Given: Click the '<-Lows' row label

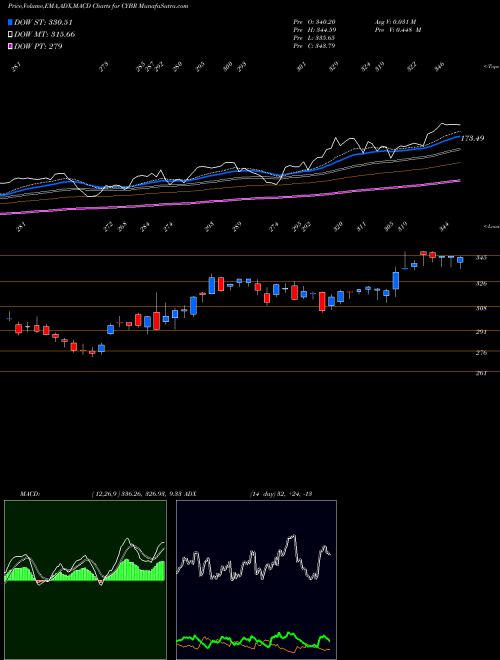Looking at the screenshot, I should pyautogui.click(x=491, y=226).
